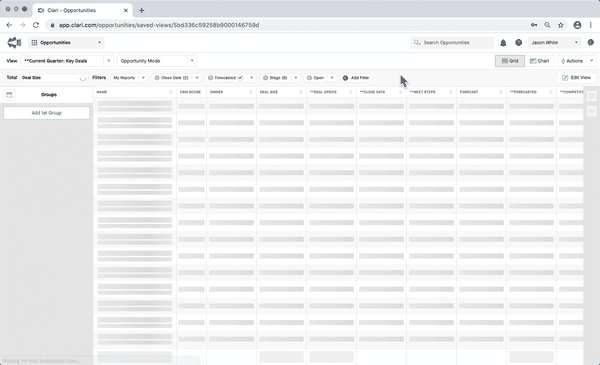Sort by the CRM SCORE column header
Image resolution: width=600 pixels, height=365 pixels.
point(190,92)
